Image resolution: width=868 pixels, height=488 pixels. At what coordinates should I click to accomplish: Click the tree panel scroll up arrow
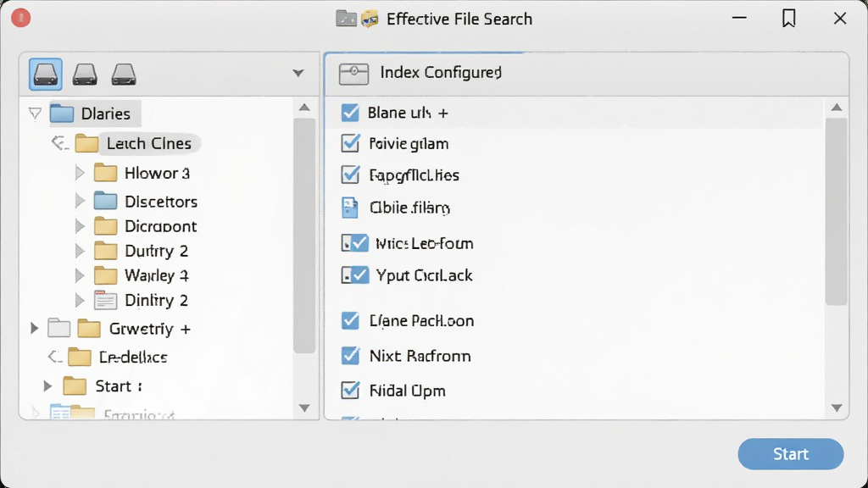tap(304, 108)
